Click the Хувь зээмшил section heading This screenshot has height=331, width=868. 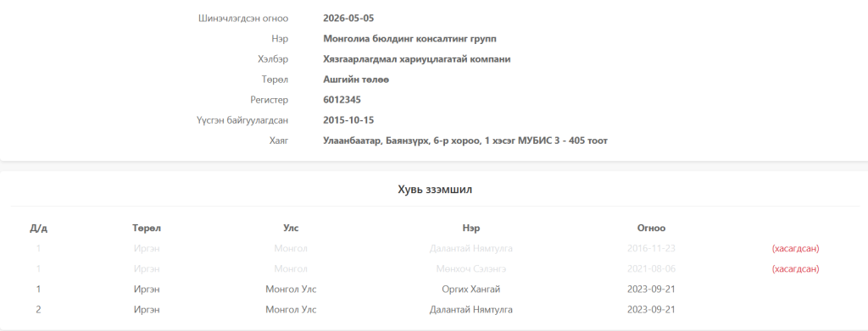435,190
